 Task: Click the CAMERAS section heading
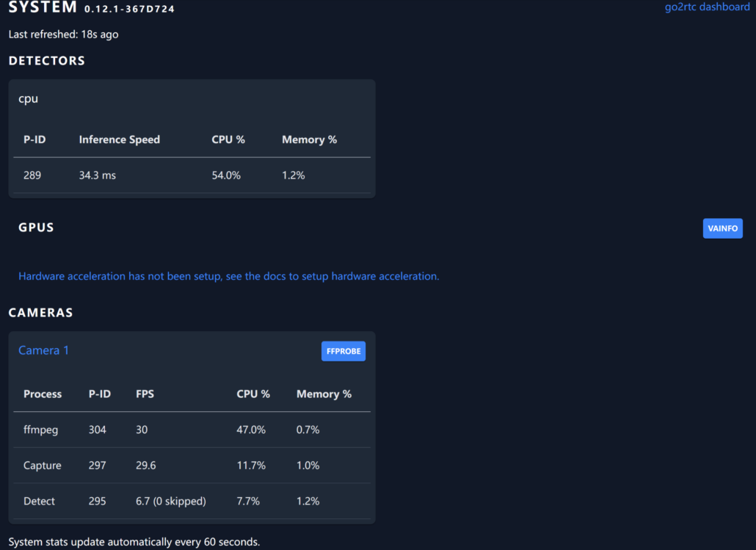(40, 313)
